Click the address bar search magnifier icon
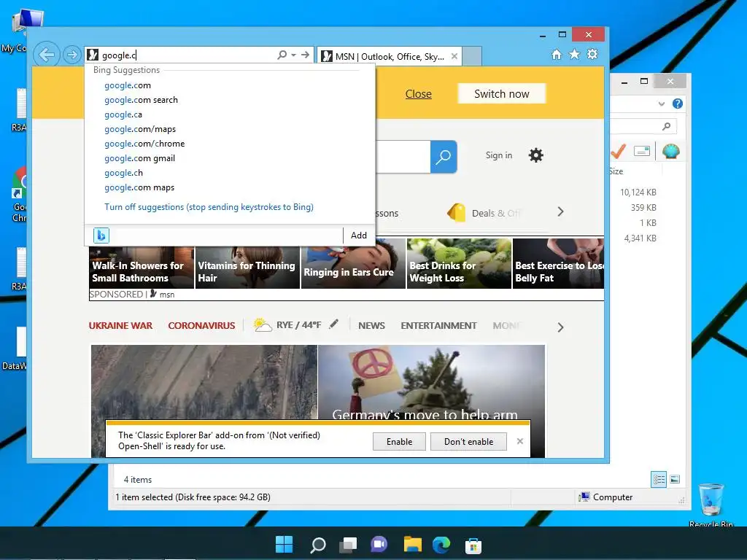 pos(282,55)
